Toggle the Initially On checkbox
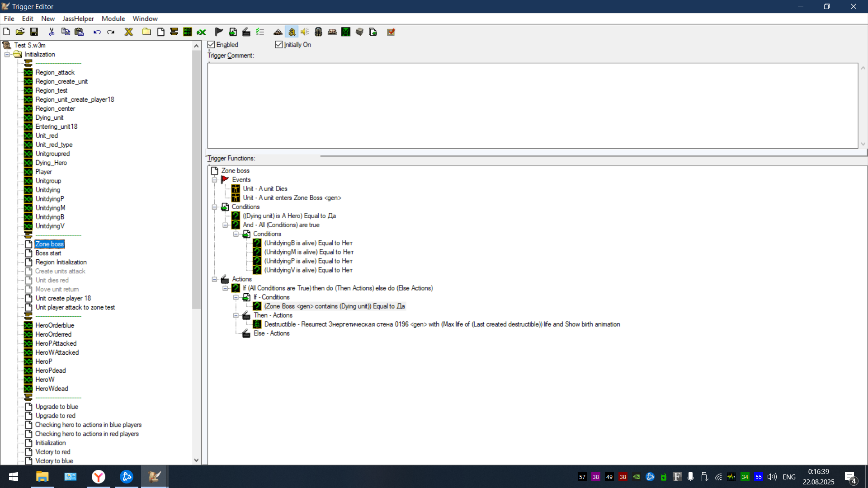Screen dimensions: 868x488 (x=279, y=45)
